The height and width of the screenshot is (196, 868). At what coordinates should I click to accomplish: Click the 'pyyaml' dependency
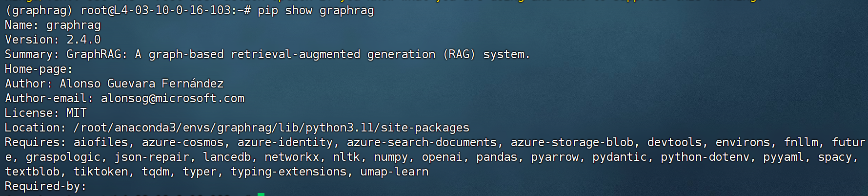(784, 157)
